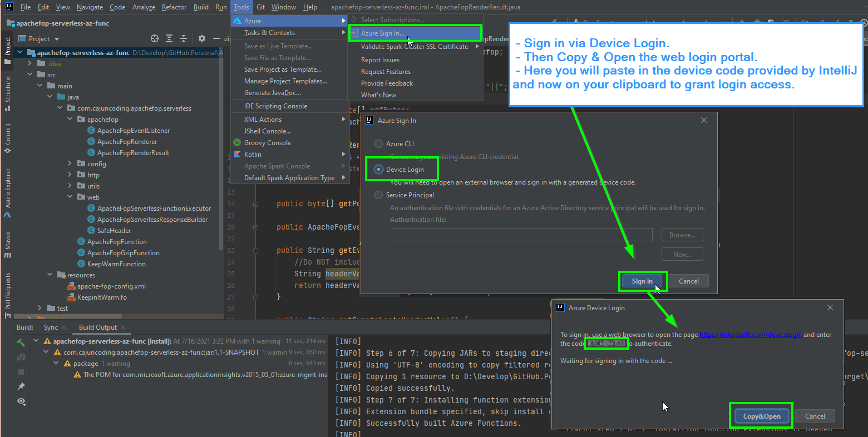Image resolution: width=868 pixels, height=437 pixels.
Task: Open Tasks & Contexts submenu
Action: pyautogui.click(x=289, y=33)
